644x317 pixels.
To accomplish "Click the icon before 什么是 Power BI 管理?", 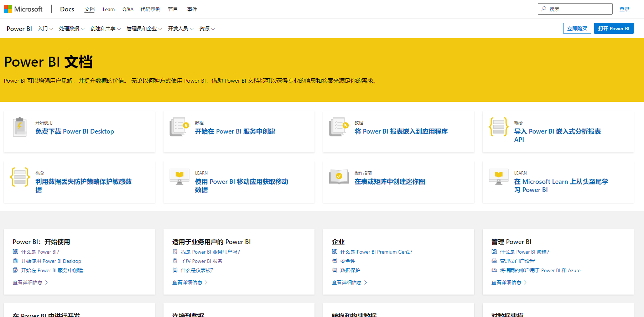I will pos(494,252).
